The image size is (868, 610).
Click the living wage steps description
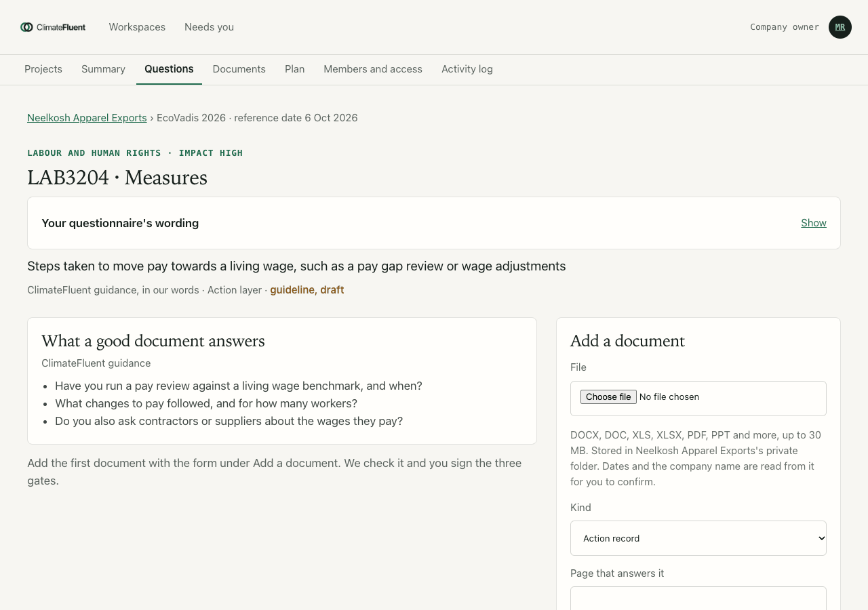pyautogui.click(x=296, y=266)
